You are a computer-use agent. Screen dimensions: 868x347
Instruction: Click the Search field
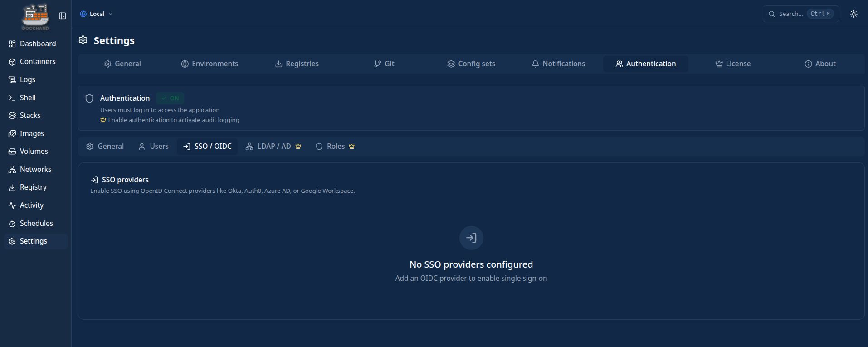(x=800, y=14)
